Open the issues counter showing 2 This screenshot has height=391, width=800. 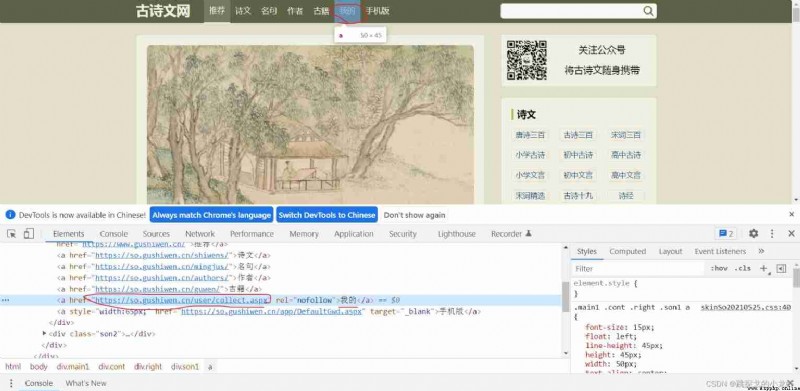726,234
